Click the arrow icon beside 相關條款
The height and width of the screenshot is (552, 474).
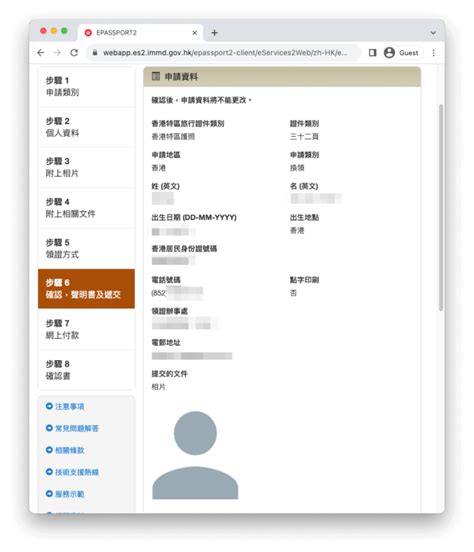coord(49,450)
